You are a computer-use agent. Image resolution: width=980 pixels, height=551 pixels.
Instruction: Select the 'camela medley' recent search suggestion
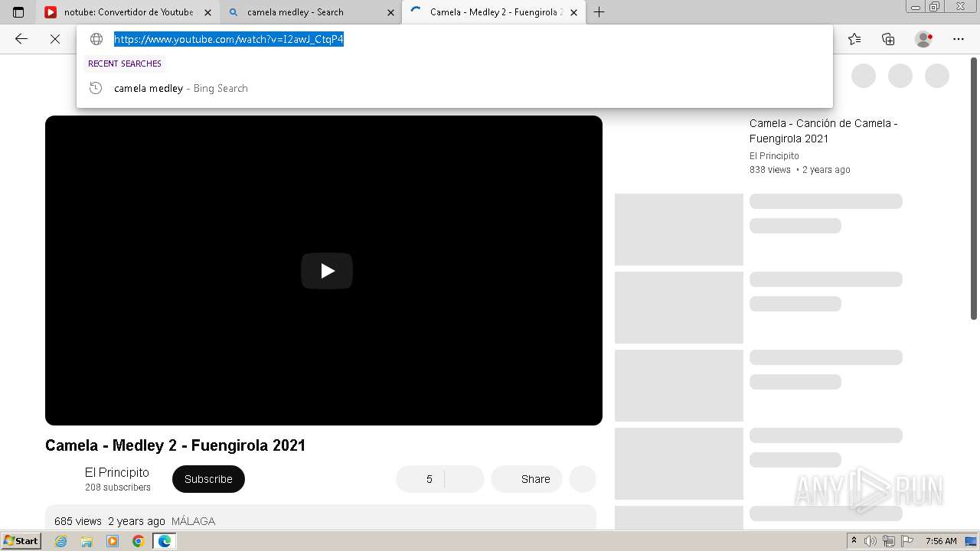coord(455,88)
